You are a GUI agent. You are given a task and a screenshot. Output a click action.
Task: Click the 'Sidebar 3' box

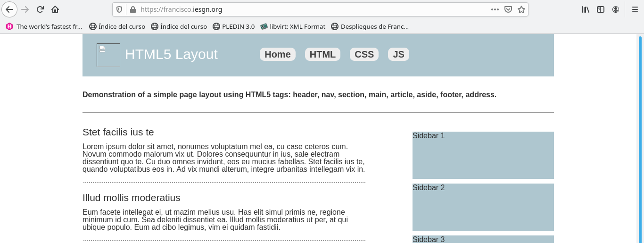(483, 239)
